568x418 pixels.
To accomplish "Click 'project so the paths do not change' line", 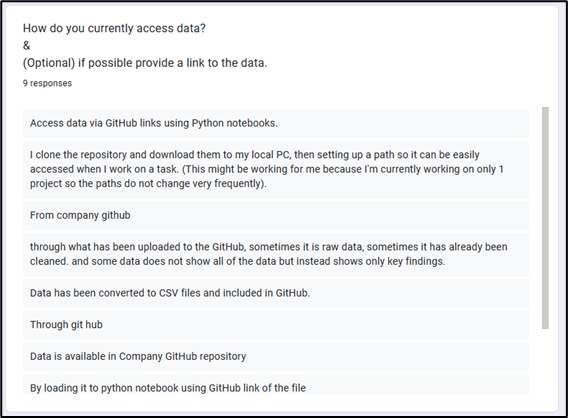I will pos(148,184).
